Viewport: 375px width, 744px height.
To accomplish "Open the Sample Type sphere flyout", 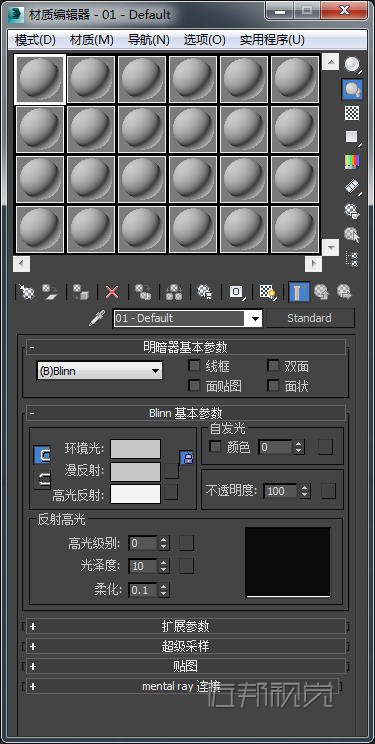I will click(352, 64).
